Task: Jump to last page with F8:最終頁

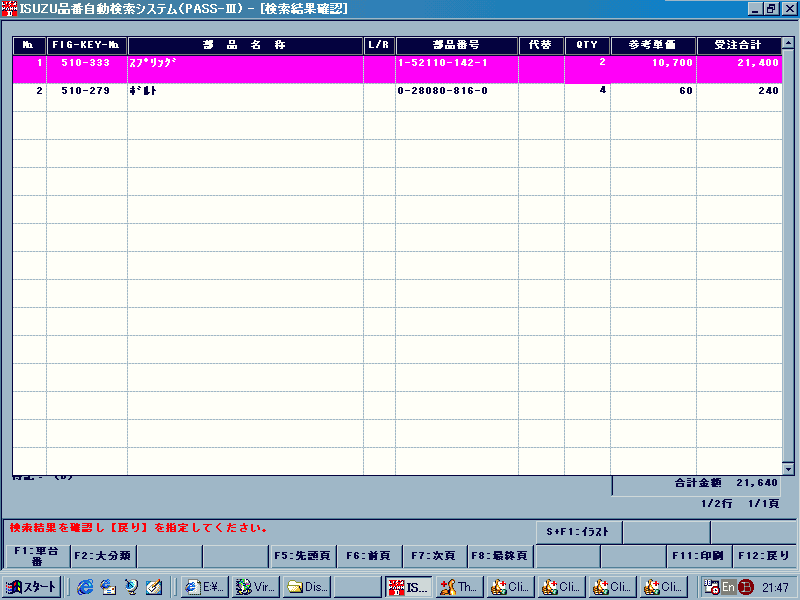Action: click(500, 556)
